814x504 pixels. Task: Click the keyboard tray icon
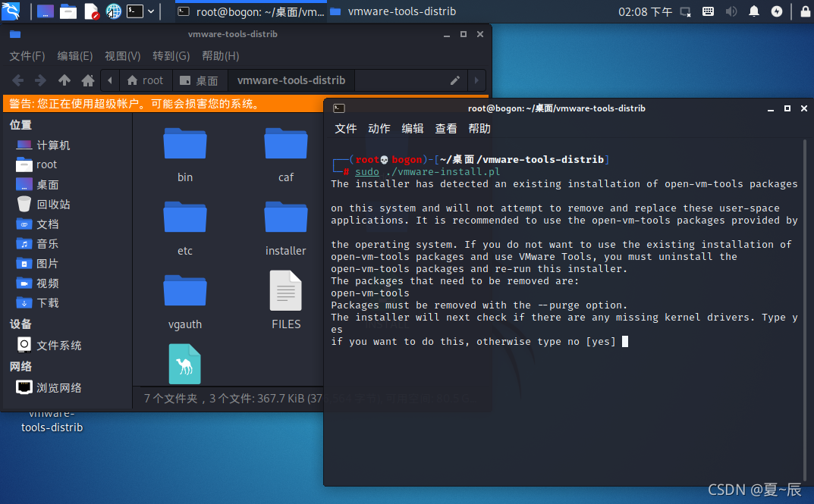[708, 11]
